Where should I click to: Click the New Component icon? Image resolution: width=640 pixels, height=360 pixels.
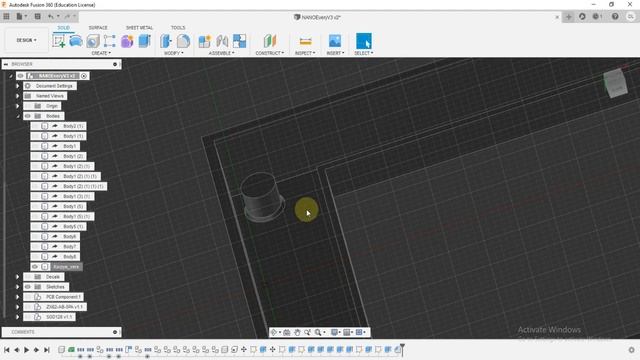(204, 41)
